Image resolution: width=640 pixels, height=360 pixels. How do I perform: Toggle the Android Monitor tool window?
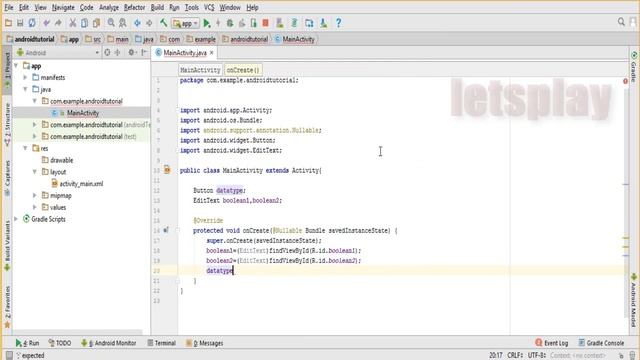tap(109, 343)
